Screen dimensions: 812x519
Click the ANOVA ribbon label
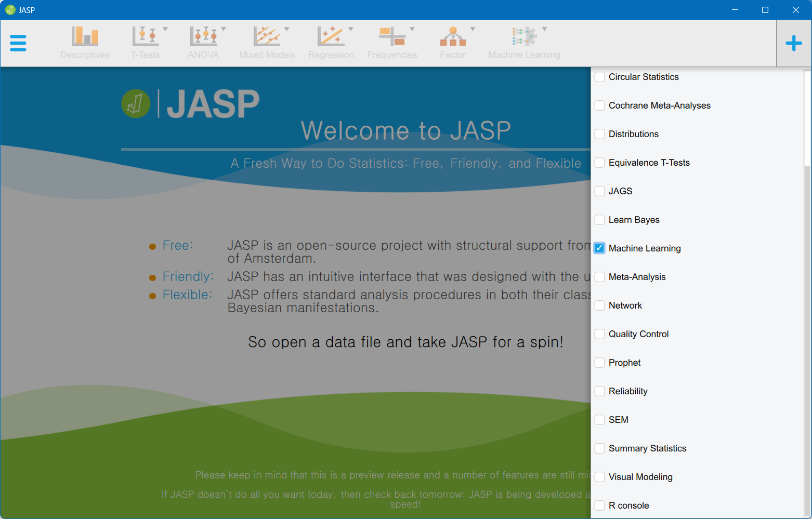203,55
